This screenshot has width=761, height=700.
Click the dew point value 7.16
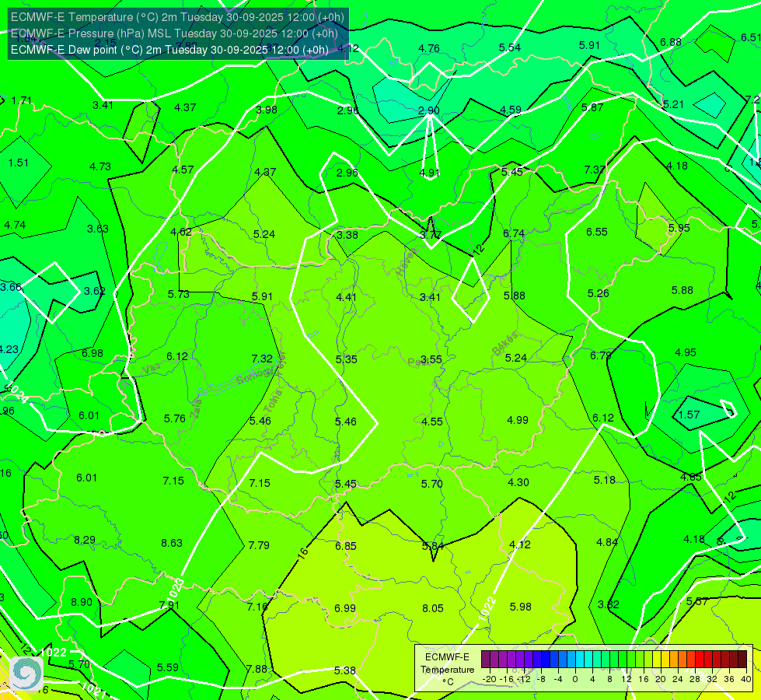pos(257,607)
